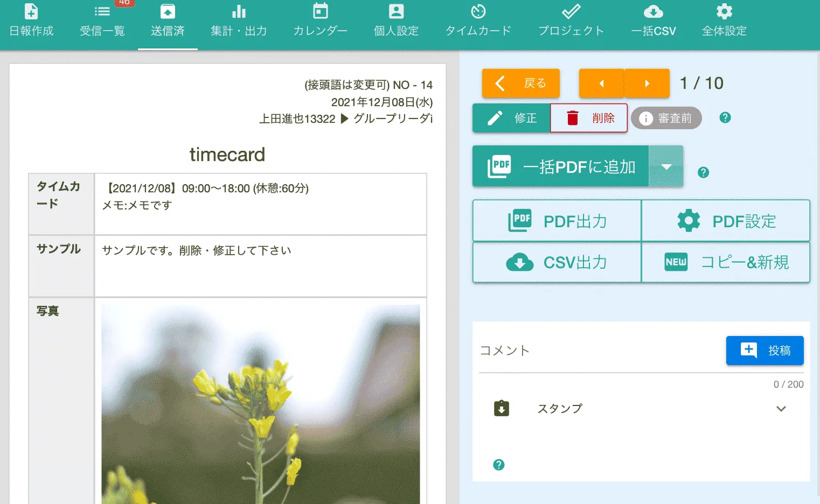The width and height of the screenshot is (820, 504).
Task: Open the 全体設定 global settings gear
Action: click(724, 20)
